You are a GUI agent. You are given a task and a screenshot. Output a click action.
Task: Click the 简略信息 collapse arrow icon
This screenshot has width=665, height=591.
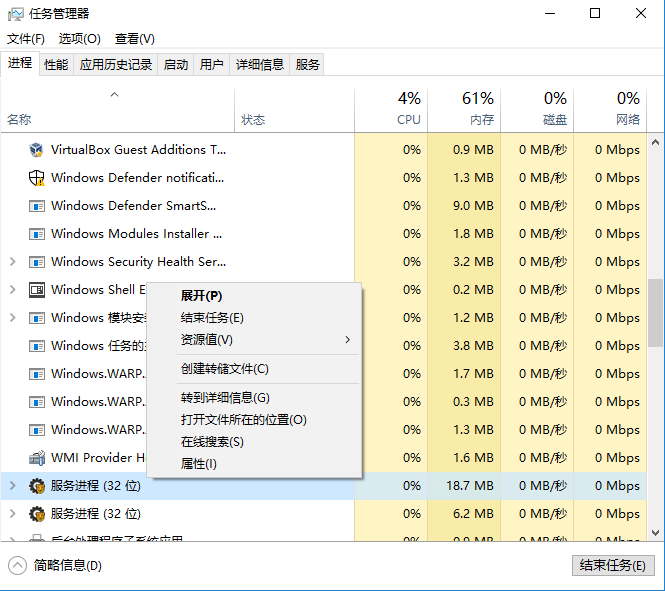pos(17,566)
